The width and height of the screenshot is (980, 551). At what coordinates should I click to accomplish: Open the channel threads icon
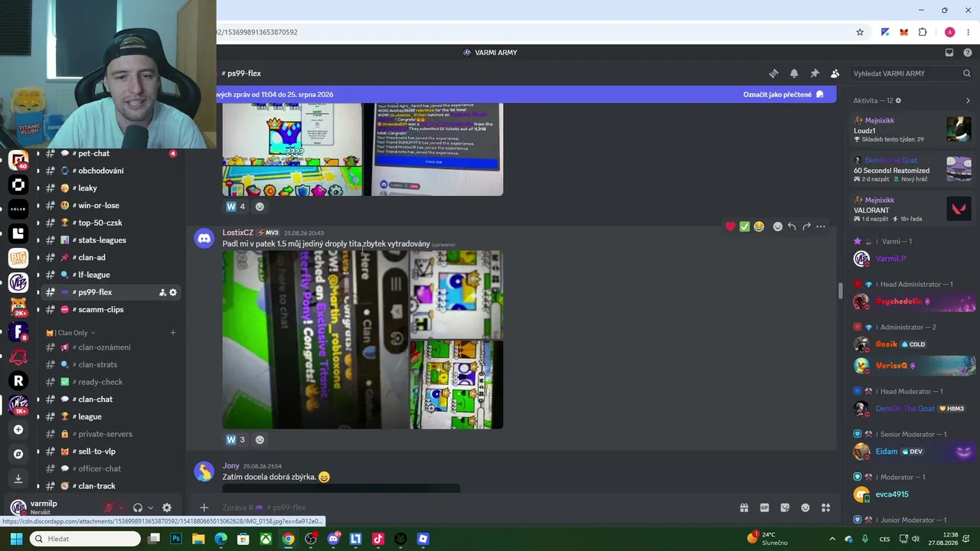(773, 73)
